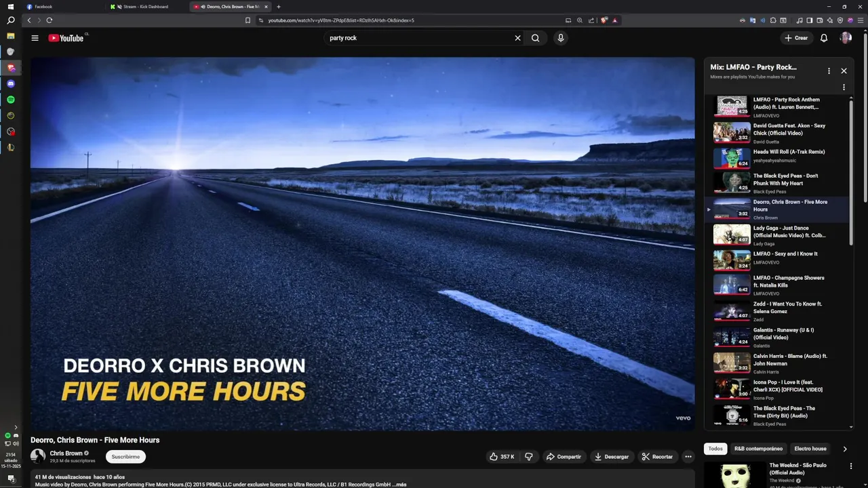Open the Chris Brown channel avatar
Image resolution: width=868 pixels, height=488 pixels.
(x=38, y=456)
